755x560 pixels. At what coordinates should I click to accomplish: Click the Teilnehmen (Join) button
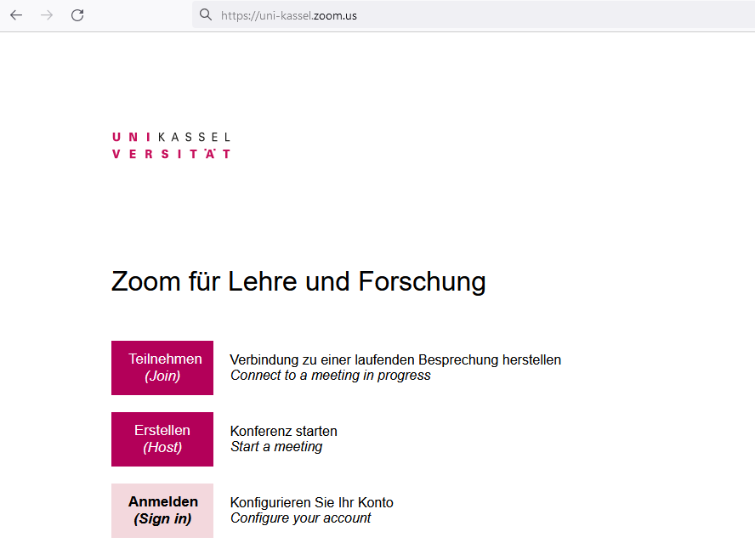pos(162,367)
